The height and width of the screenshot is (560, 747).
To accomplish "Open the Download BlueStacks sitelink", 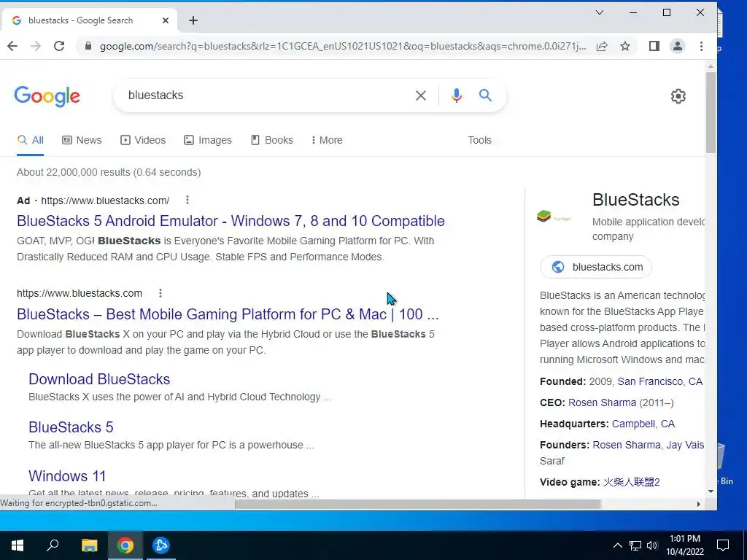I will pos(99,379).
